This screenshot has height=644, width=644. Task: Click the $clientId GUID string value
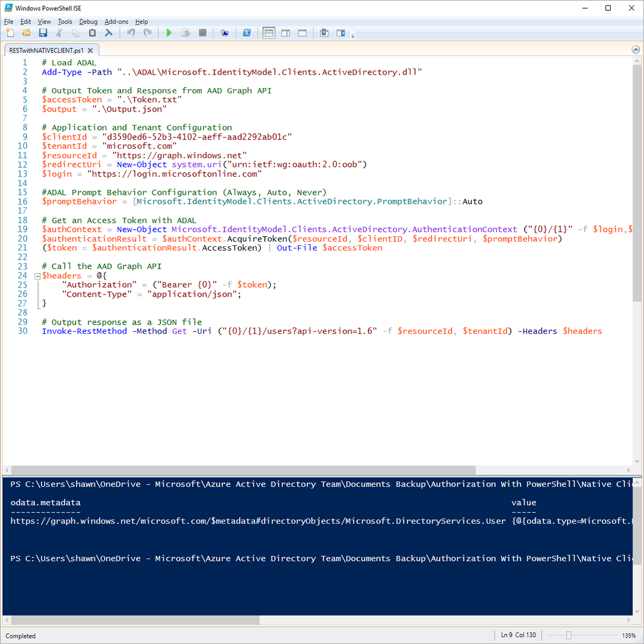197,137
